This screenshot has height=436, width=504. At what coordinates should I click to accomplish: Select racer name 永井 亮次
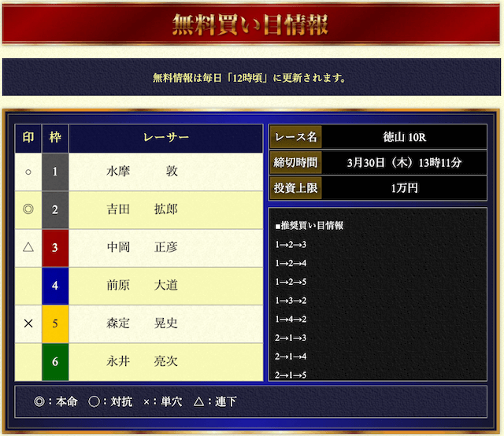click(143, 361)
